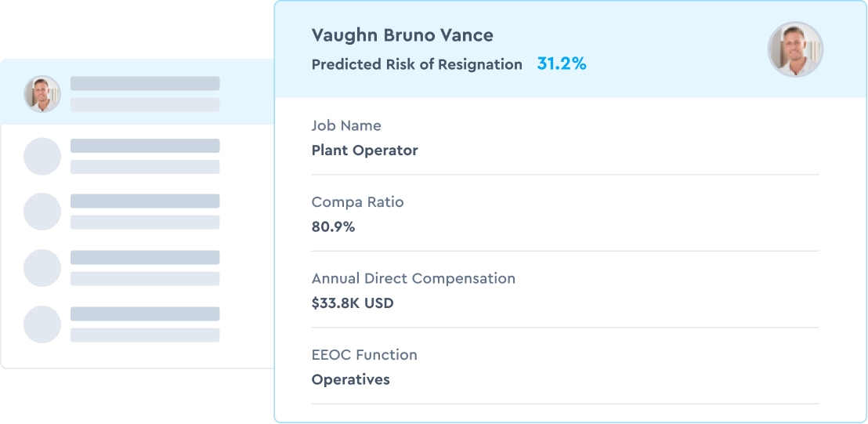
Task: Click the 31.2% resignation risk value
Action: point(562,64)
